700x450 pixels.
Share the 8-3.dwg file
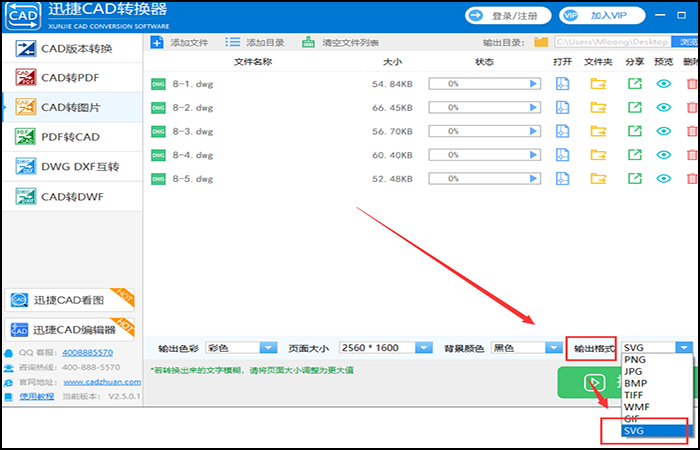634,131
